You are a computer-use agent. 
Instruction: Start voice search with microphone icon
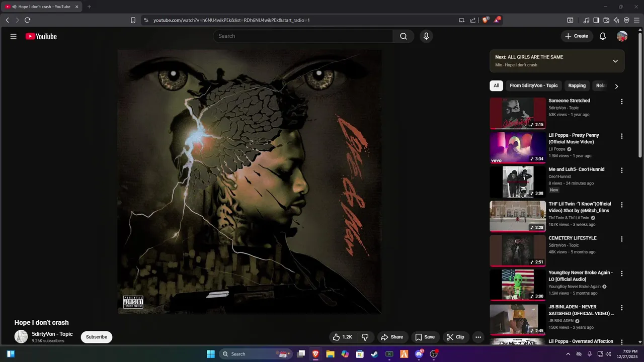[x=426, y=36]
